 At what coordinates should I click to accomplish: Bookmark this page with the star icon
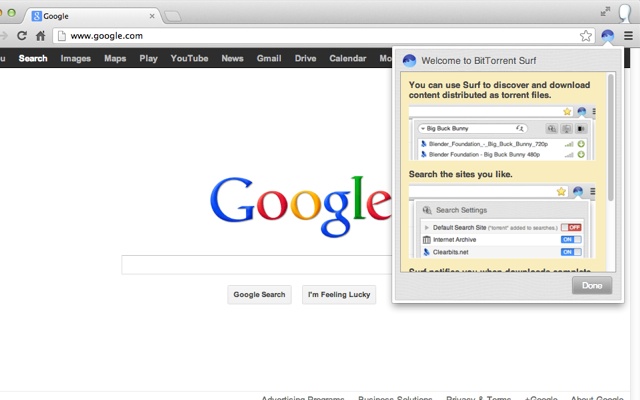pyautogui.click(x=586, y=36)
